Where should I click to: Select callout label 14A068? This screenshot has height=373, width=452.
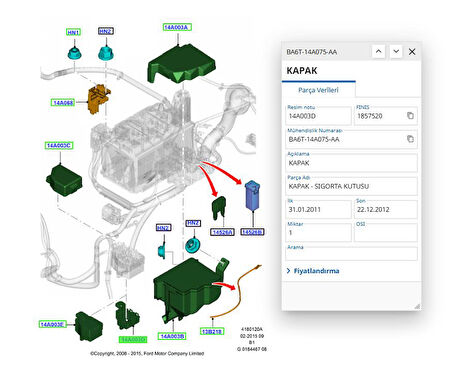pos(63,103)
